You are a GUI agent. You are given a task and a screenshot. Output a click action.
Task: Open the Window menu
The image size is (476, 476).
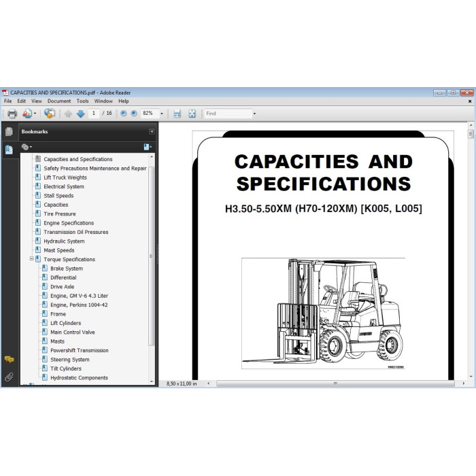tap(103, 101)
